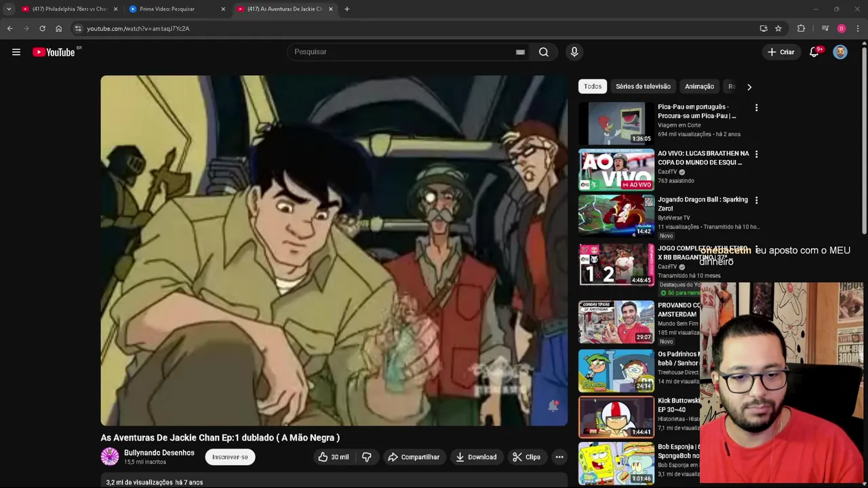
Task: Open the YouTube hamburger guide menu
Action: (x=16, y=52)
